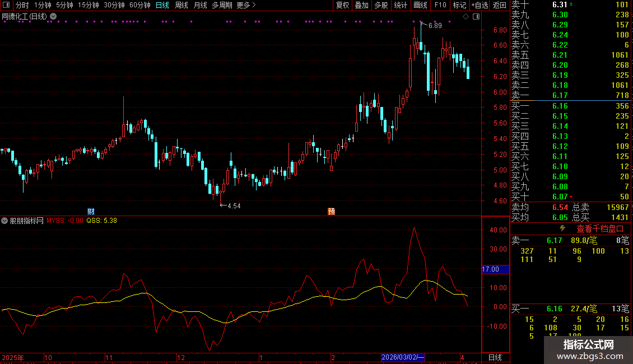Open 查看千档盘口 link
This screenshot has width=633, height=364.
(x=600, y=229)
